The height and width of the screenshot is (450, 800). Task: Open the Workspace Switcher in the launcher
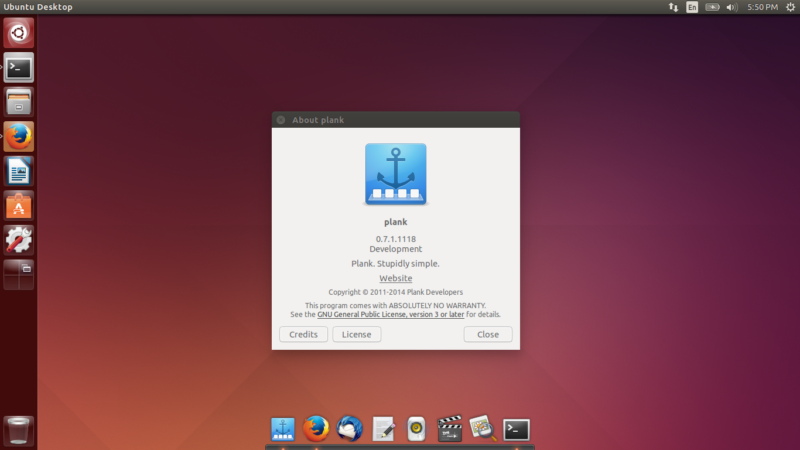pos(18,274)
